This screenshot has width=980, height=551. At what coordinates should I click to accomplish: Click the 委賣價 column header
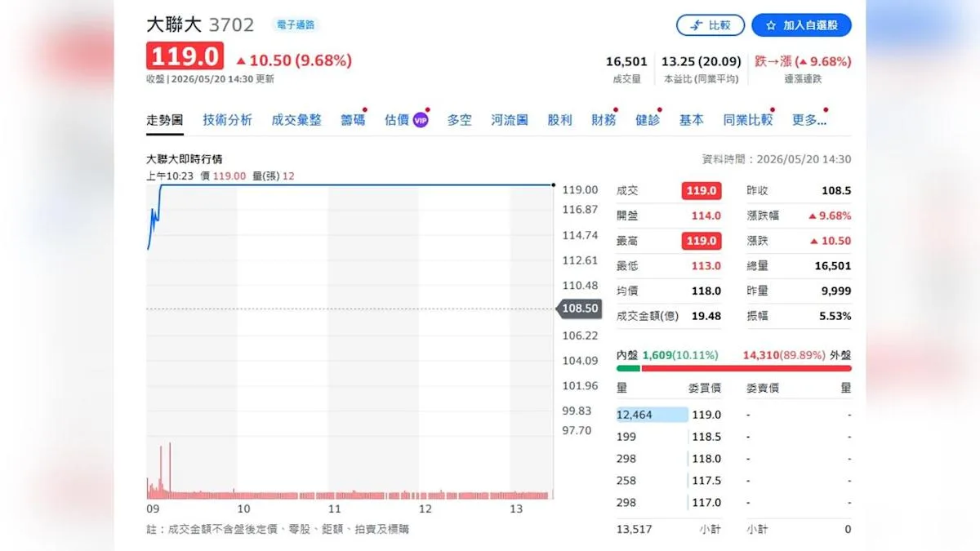(x=763, y=388)
